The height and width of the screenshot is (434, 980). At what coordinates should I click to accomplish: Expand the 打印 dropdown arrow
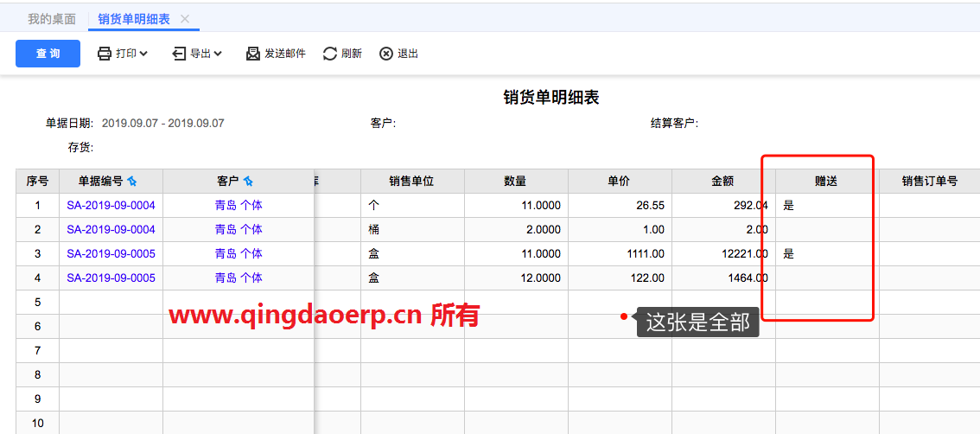point(143,54)
